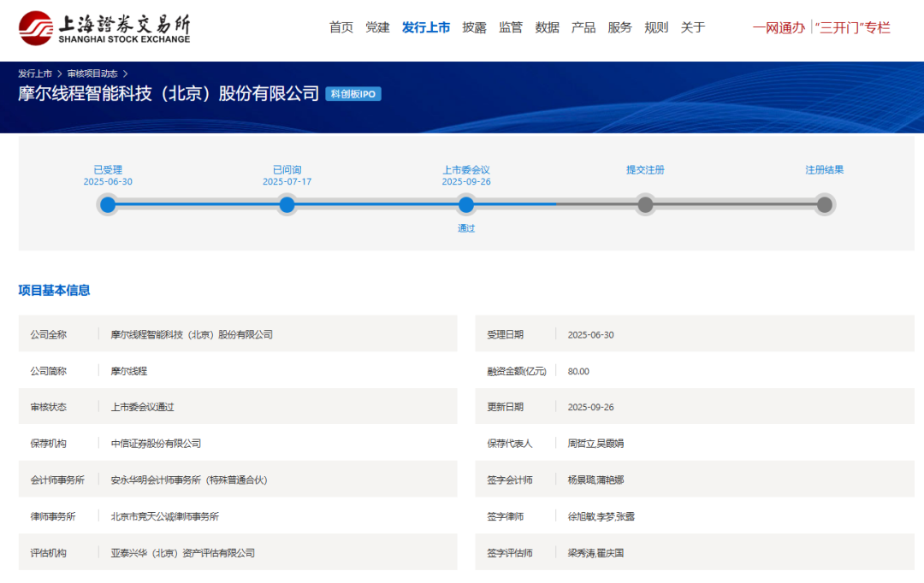Click the 已问询 stage label
The image size is (924, 583).
point(287,169)
